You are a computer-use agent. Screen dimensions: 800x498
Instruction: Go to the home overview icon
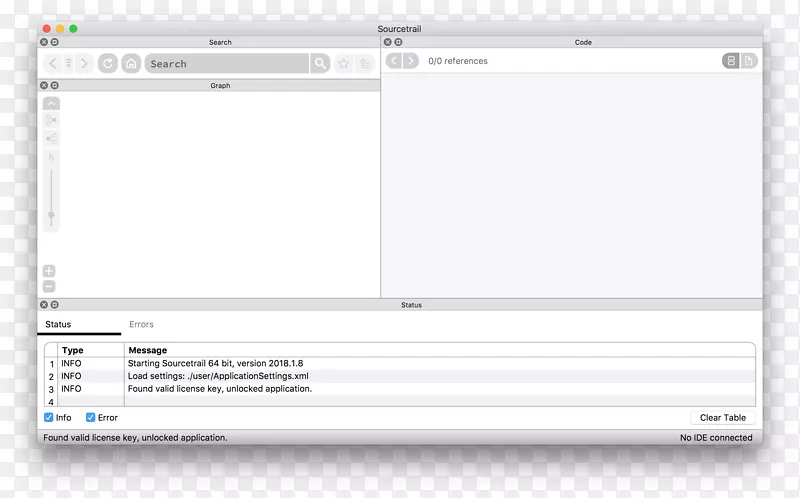(x=131, y=64)
